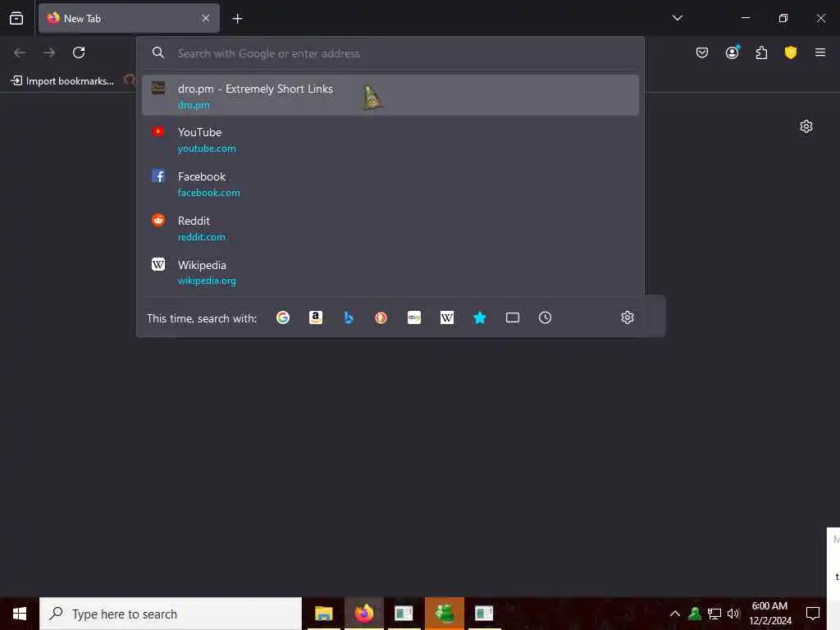Open Save to Pocket icon
Image resolution: width=840 pixels, height=630 pixels.
[702, 52]
